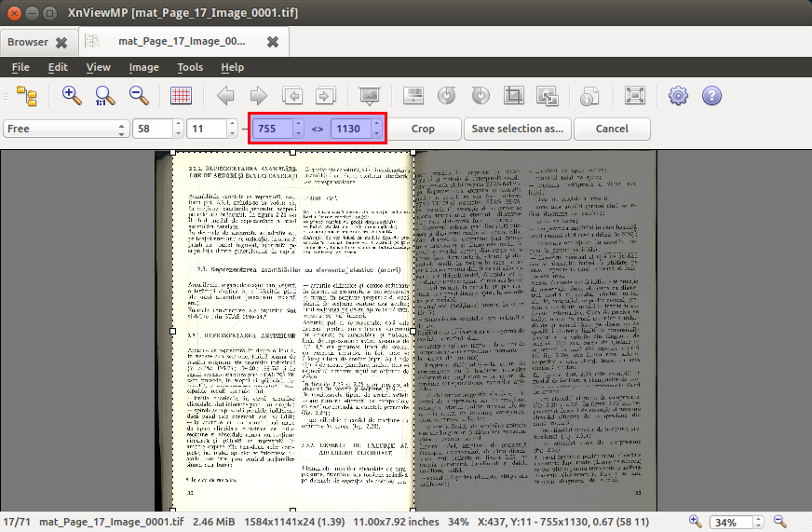Swap width and height with <> button
812x532 pixels.
pos(318,129)
